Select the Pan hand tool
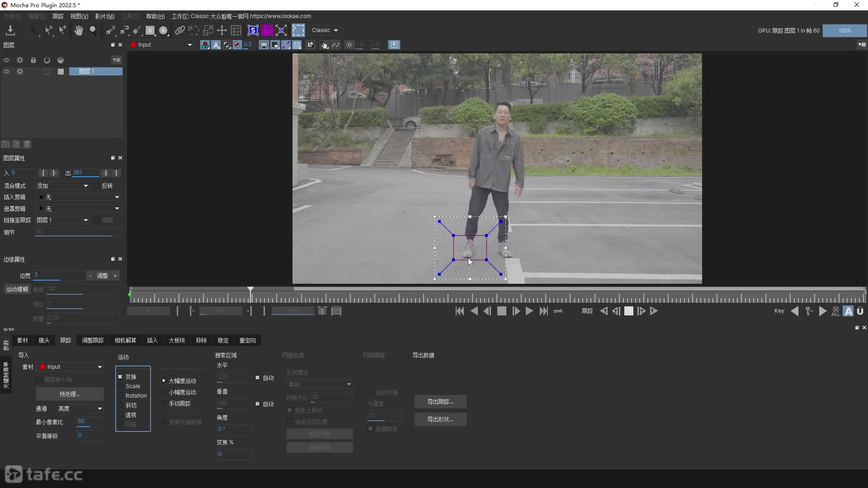This screenshot has height=488, width=868. [x=79, y=30]
